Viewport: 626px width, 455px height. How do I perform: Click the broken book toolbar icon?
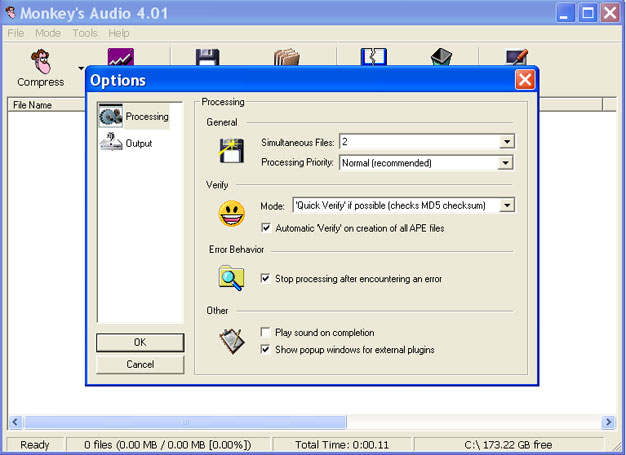(x=374, y=57)
